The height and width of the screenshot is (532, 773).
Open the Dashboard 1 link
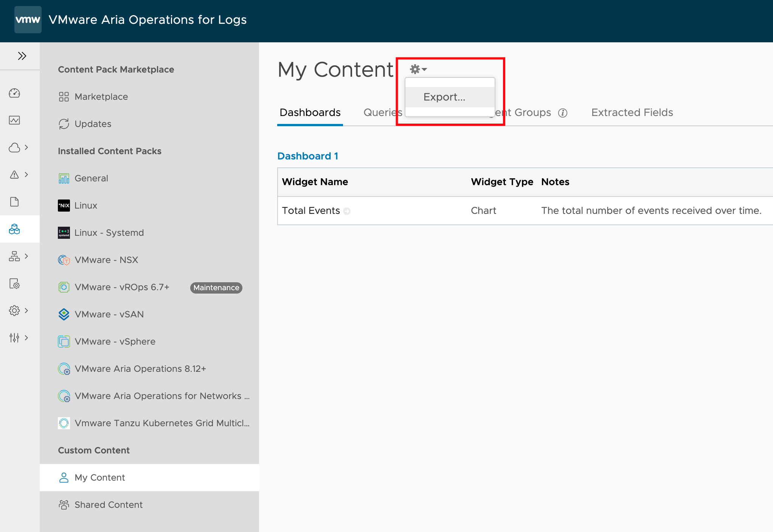307,156
